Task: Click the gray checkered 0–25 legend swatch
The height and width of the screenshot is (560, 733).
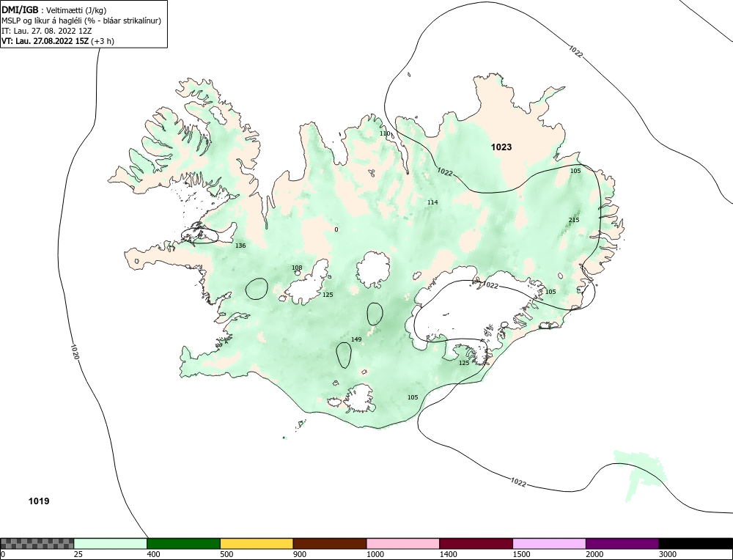Action: [37, 543]
